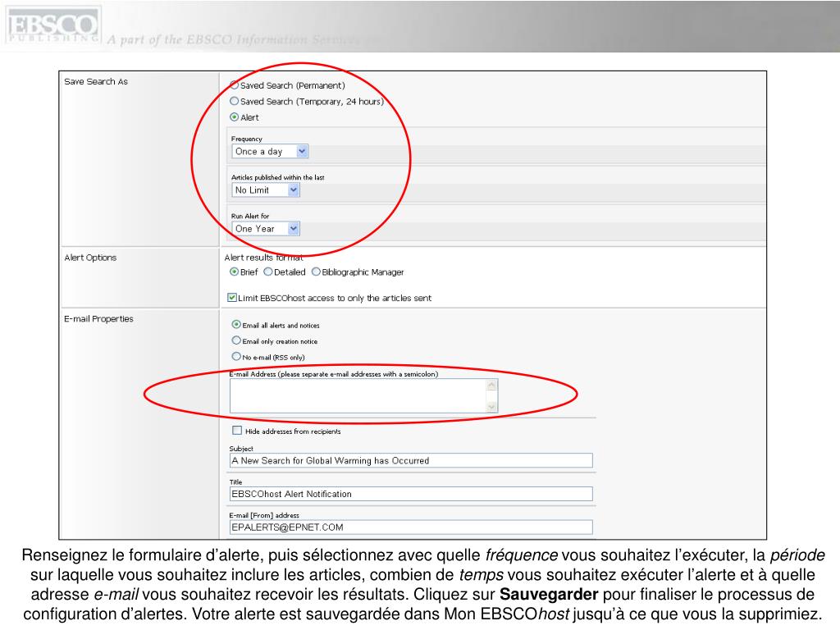840x630 pixels.
Task: Select the Brief results format
Action: click(234, 272)
